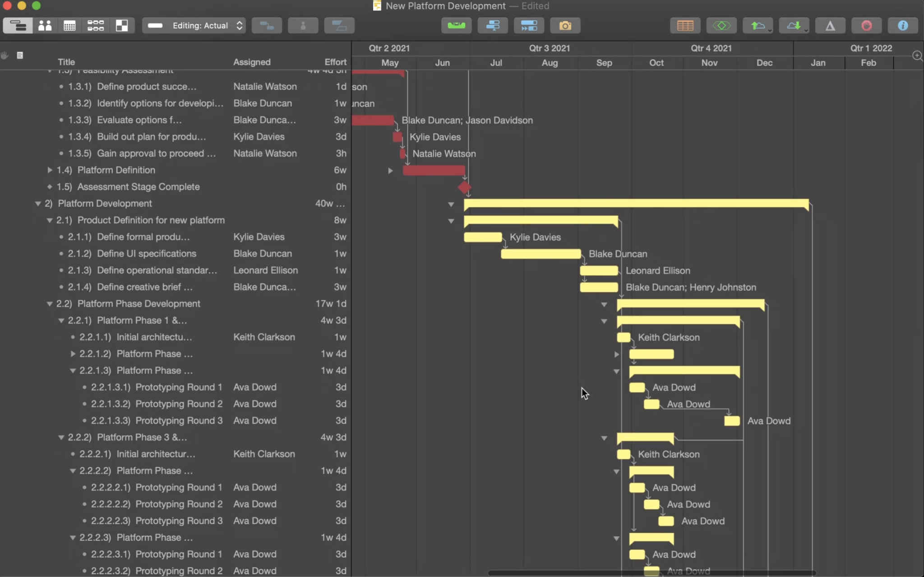The width and height of the screenshot is (924, 577).
Task: Click the timeline zoom magnifier icon
Action: (x=917, y=56)
